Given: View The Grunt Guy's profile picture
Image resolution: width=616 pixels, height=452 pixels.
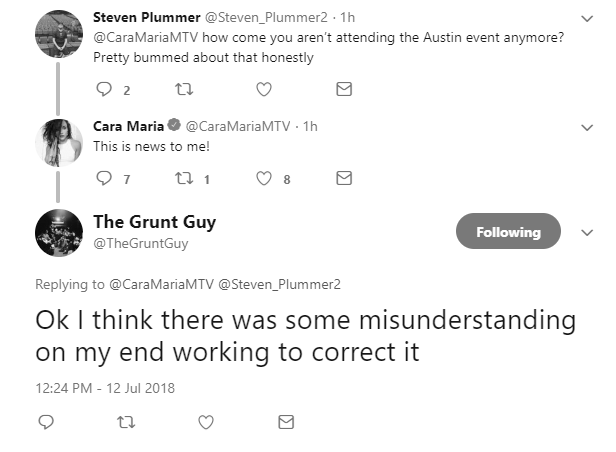Looking at the screenshot, I should point(59,233).
